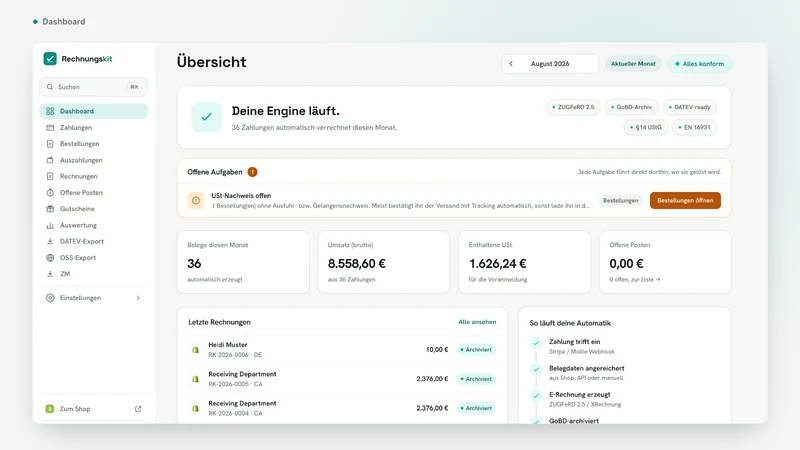Open Offene Posten in the sidebar
The height and width of the screenshot is (450, 800).
tap(93, 193)
